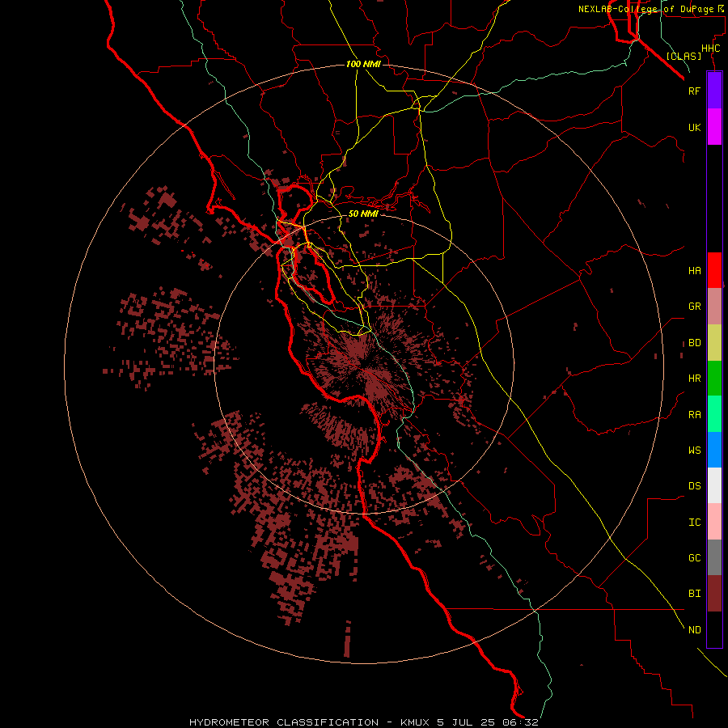Click the gray GC legend color swatch

pos(714,557)
